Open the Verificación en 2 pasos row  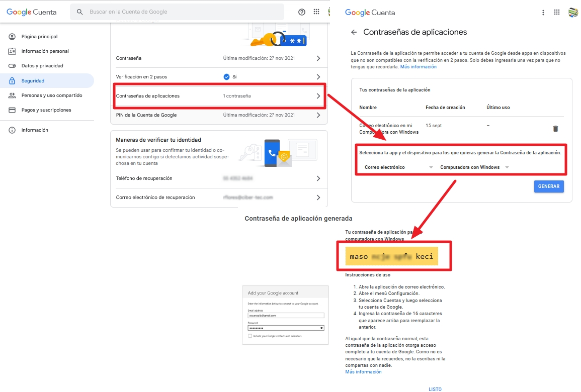(219, 76)
